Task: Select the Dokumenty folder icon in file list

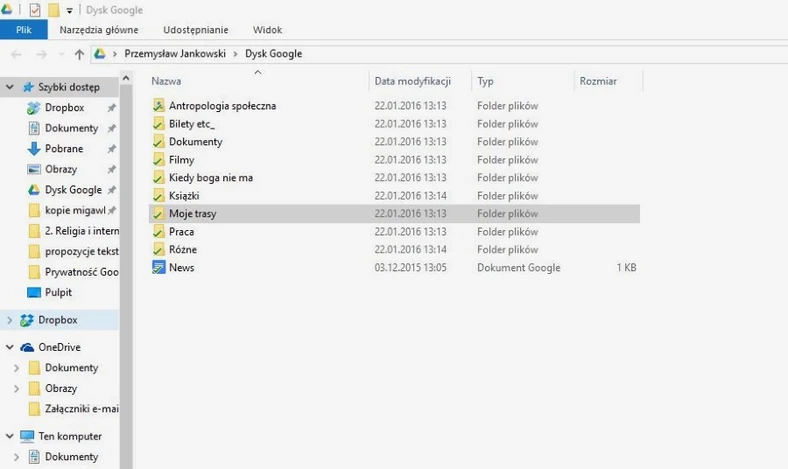Action: (x=158, y=141)
